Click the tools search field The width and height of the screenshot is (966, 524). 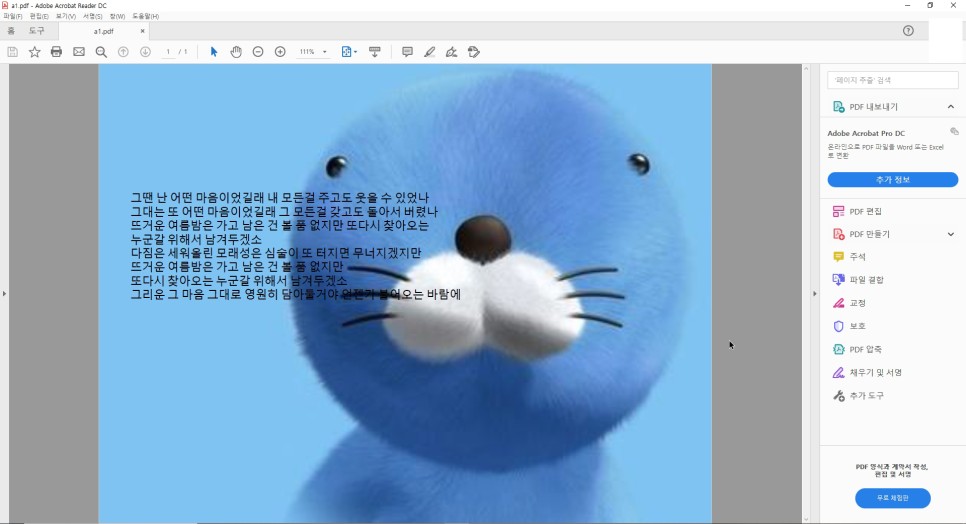[x=893, y=80]
